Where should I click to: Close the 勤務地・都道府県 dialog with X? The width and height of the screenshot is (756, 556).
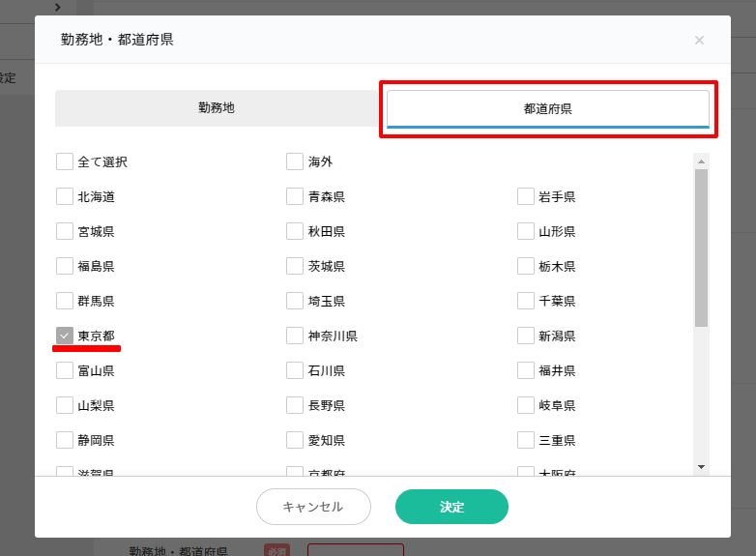[x=699, y=40]
